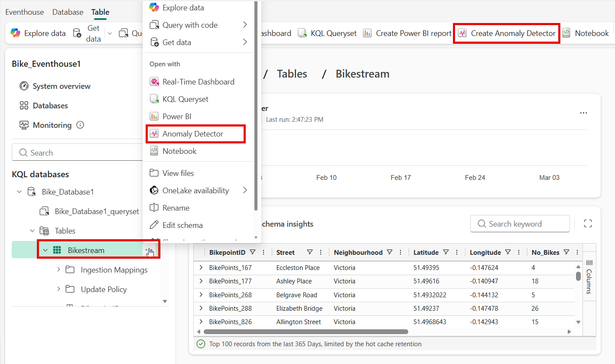Switch to the Database tab

coord(68,12)
